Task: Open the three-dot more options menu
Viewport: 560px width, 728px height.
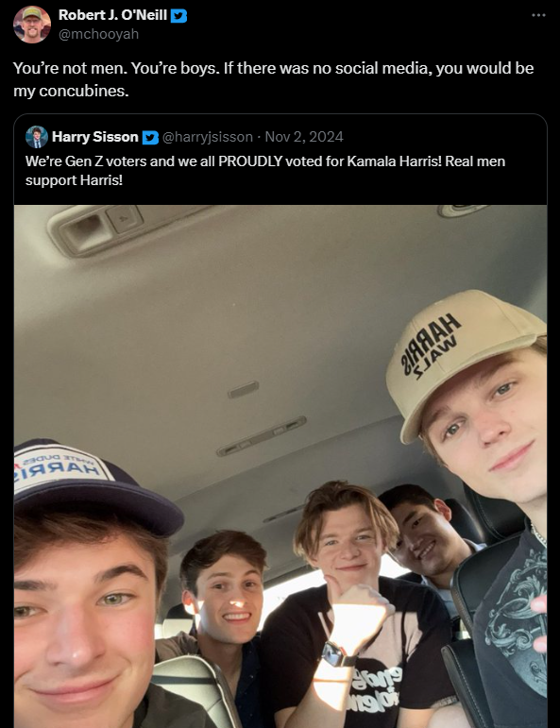Action: pyautogui.click(x=538, y=15)
